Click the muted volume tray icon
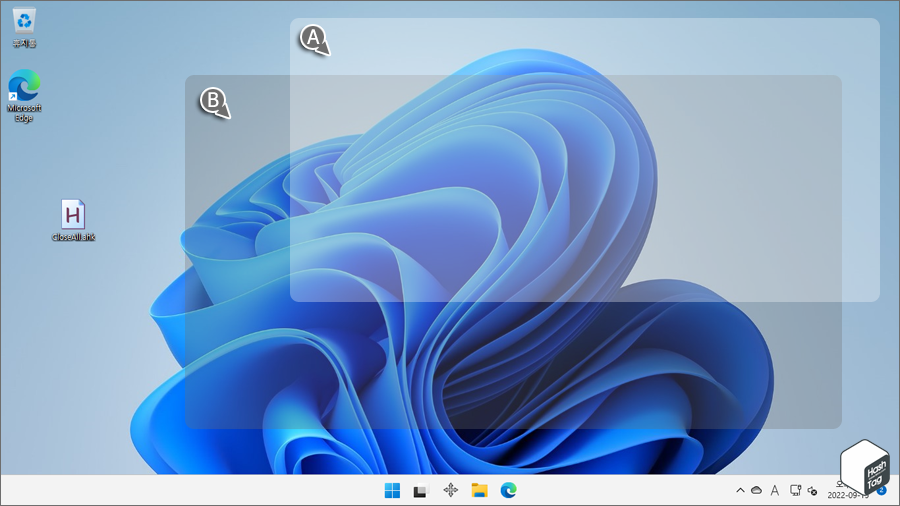The height and width of the screenshot is (506, 900). click(813, 491)
